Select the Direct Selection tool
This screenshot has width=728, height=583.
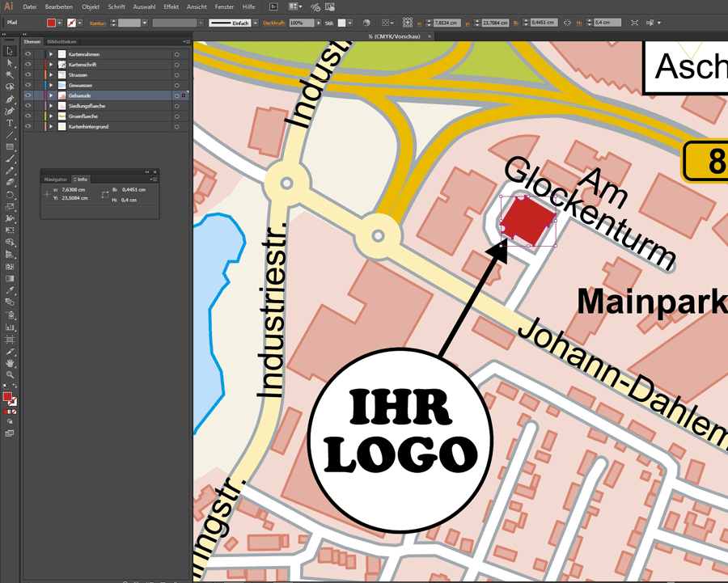pyautogui.click(x=10, y=63)
